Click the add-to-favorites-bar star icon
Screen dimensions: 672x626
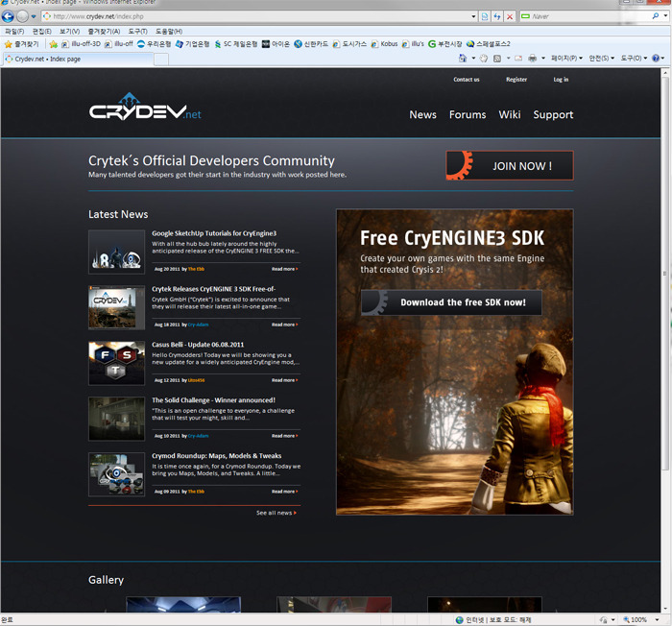click(53, 44)
